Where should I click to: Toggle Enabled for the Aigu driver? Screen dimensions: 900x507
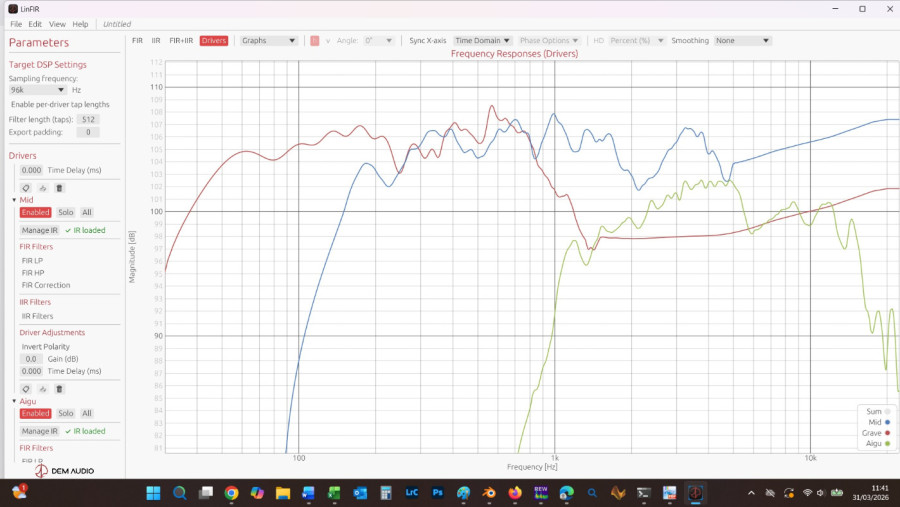pos(35,414)
